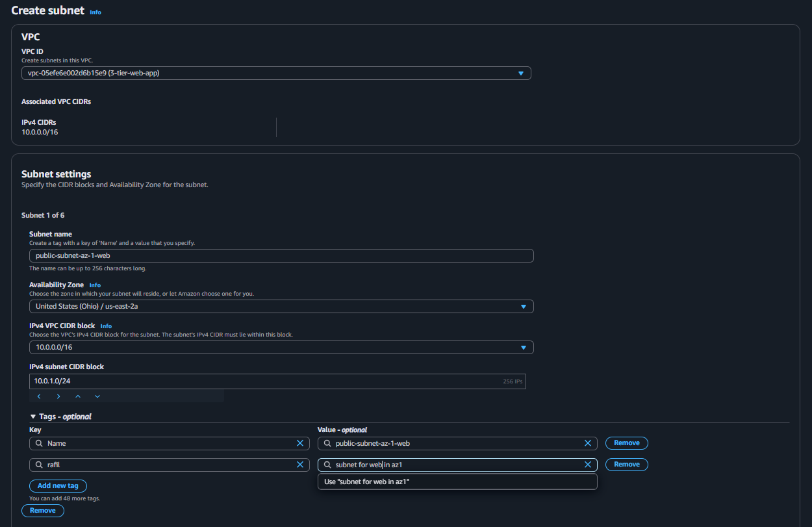Remove the Name tag row

click(x=627, y=443)
